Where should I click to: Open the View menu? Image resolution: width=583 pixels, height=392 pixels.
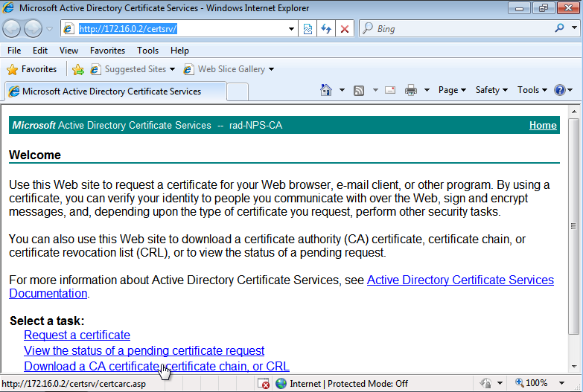69,50
